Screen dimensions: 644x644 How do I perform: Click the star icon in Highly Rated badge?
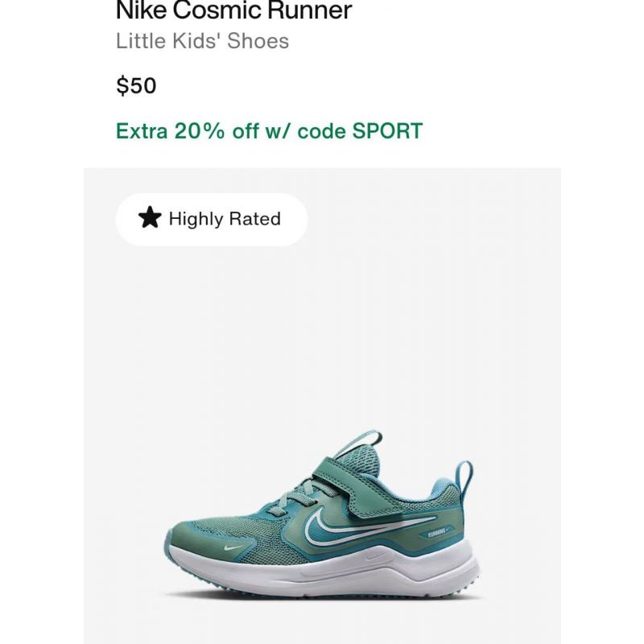click(150, 217)
